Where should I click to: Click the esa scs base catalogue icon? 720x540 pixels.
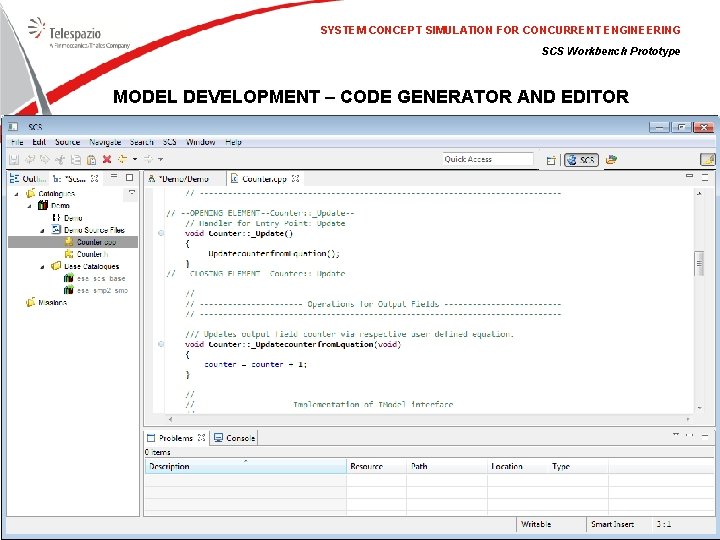[x=69, y=278]
